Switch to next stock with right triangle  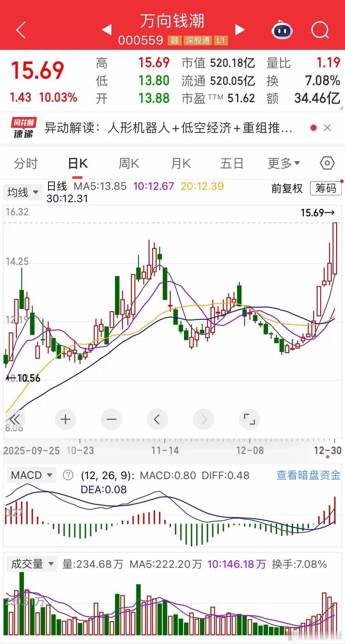(240, 30)
